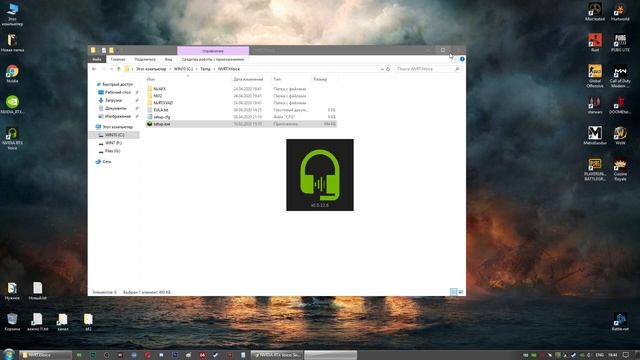
Task: Open PLAYERUNKNOWN'S BATTLEGROUNDS desktop shortcut
Action: pyautogui.click(x=595, y=170)
